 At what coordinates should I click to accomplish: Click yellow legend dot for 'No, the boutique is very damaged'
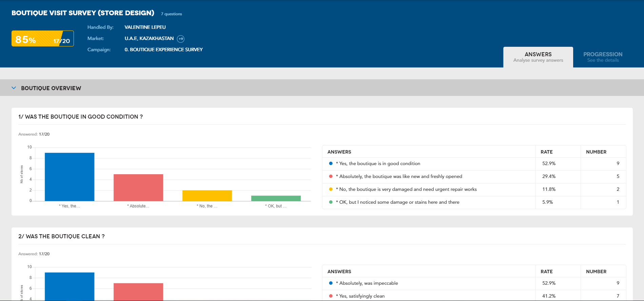pyautogui.click(x=331, y=189)
